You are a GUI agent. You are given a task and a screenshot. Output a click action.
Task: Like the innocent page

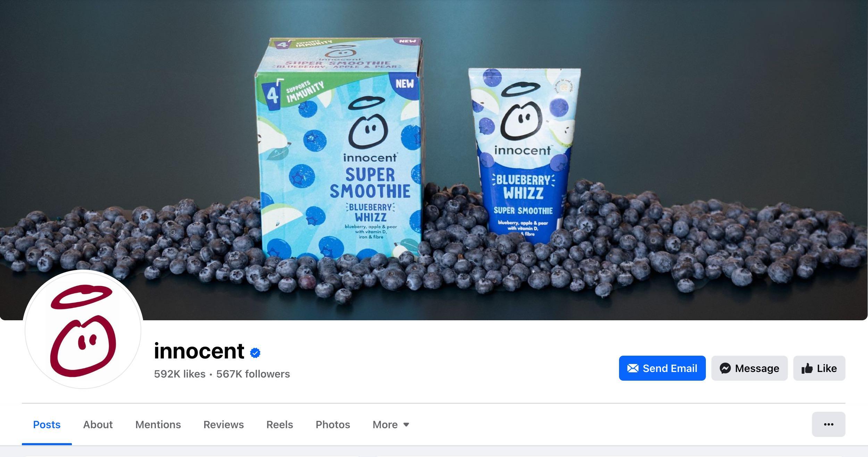coord(819,368)
